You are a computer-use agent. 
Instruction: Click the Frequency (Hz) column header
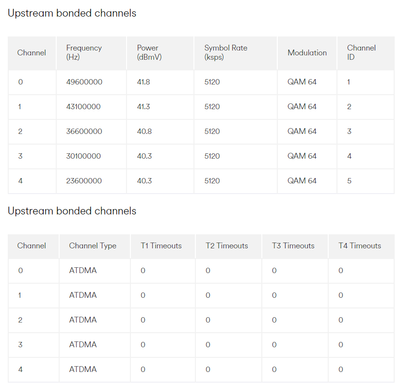tap(84, 52)
